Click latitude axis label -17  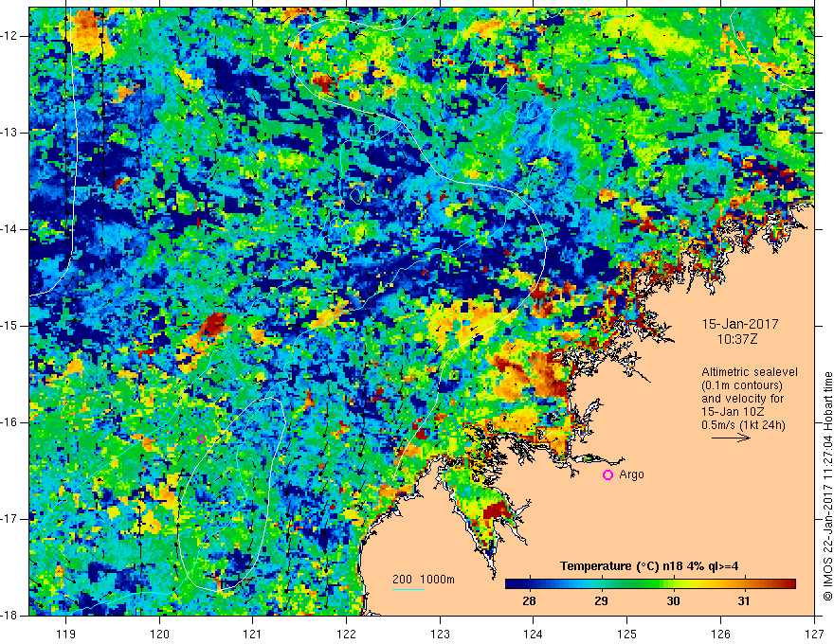pyautogui.click(x=10, y=519)
